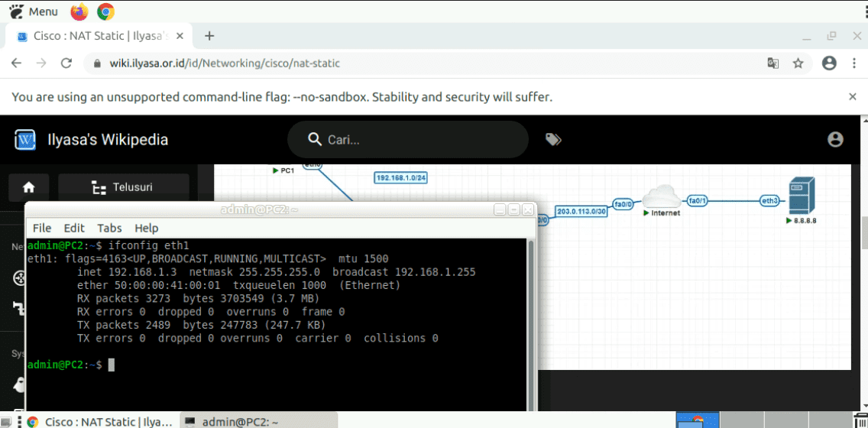Bookmark this page with the star icon
The height and width of the screenshot is (428, 868).
coord(798,63)
